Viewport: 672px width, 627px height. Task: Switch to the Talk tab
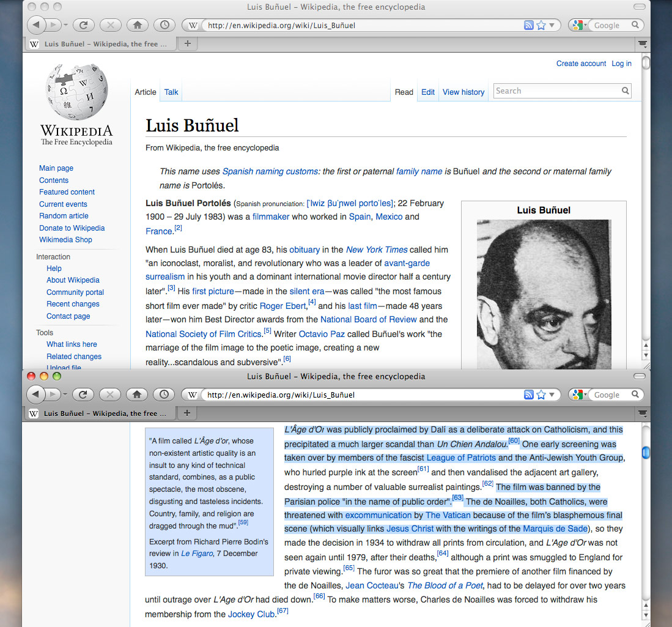click(171, 92)
